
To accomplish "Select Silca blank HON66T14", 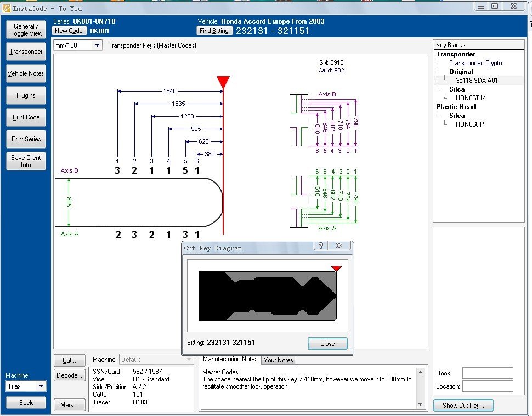I will (471, 98).
